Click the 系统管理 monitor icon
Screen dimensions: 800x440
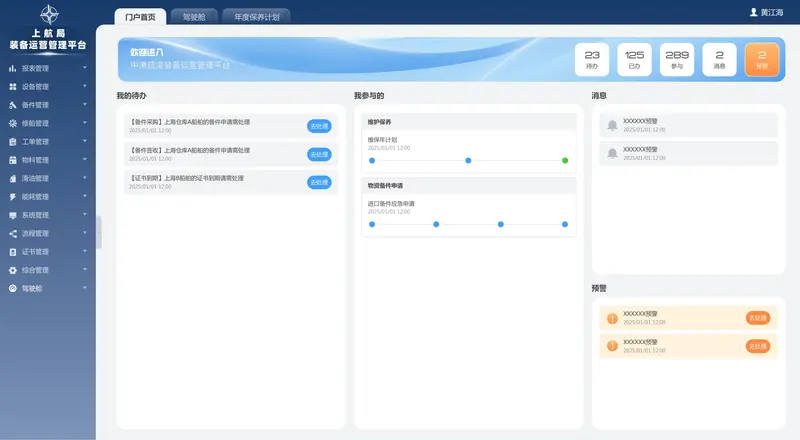(x=13, y=215)
